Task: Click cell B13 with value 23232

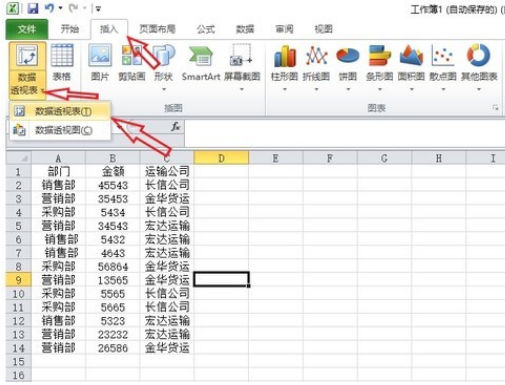Action: pos(113,334)
